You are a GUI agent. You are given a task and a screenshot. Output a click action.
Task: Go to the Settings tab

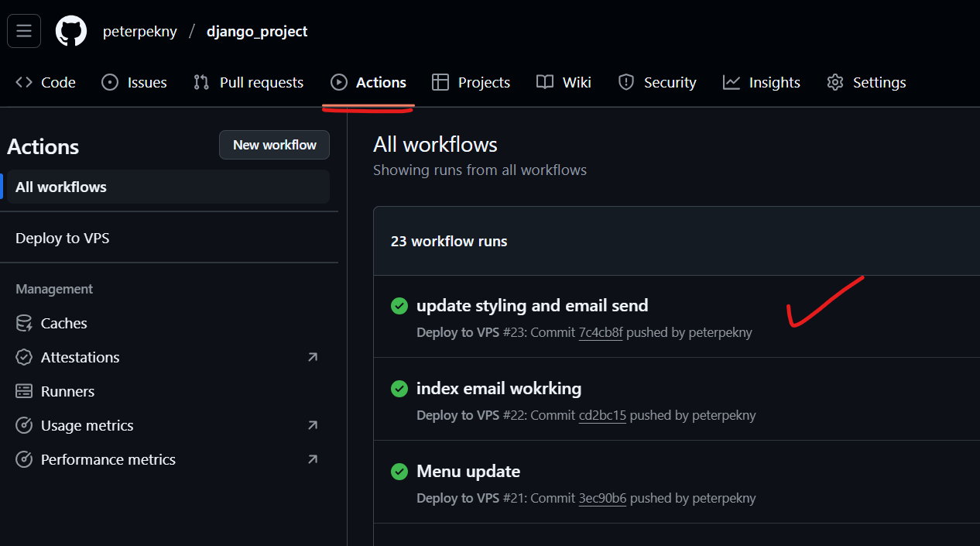click(866, 83)
